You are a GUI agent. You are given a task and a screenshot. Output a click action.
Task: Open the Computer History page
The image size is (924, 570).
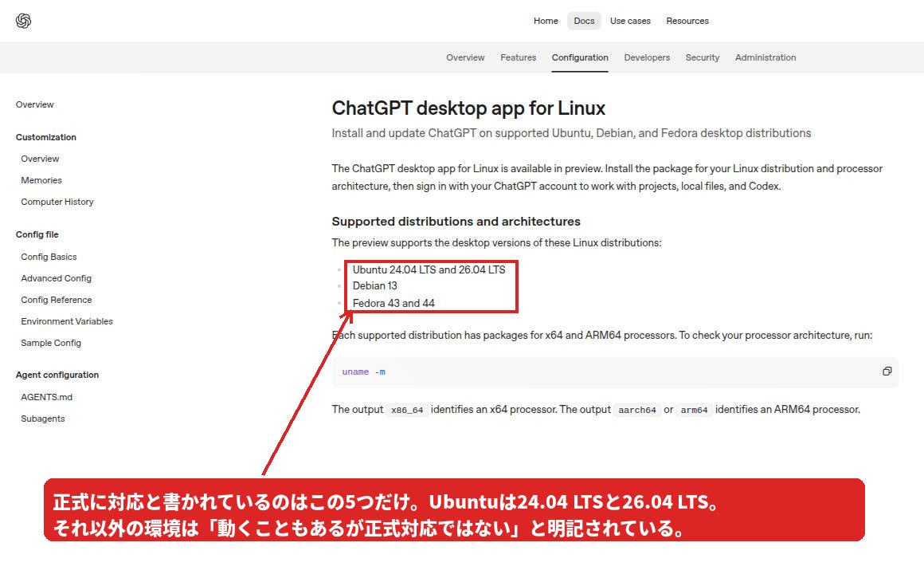point(57,202)
